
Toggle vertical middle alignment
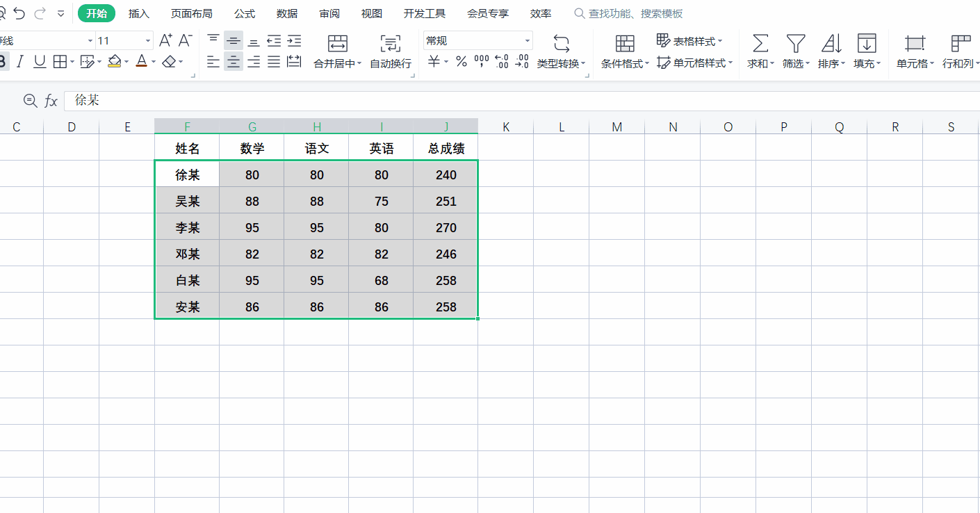pyautogui.click(x=234, y=40)
